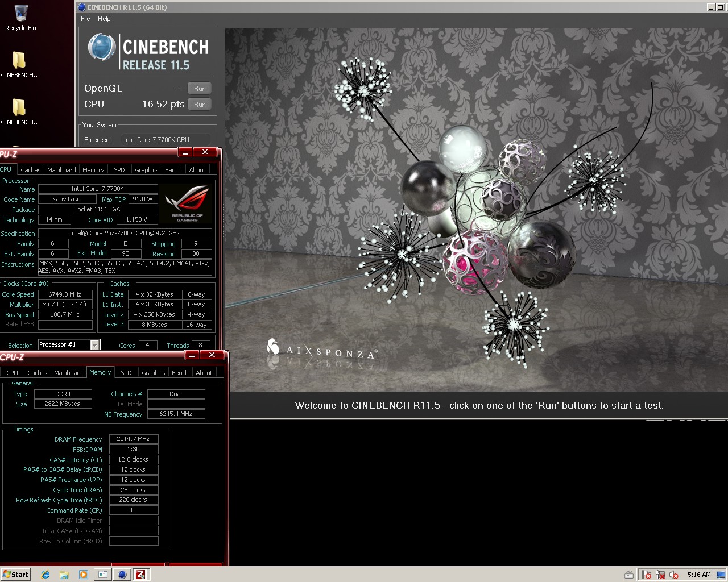Click the network disconnected tray icon
728x582 pixels.
click(x=660, y=575)
